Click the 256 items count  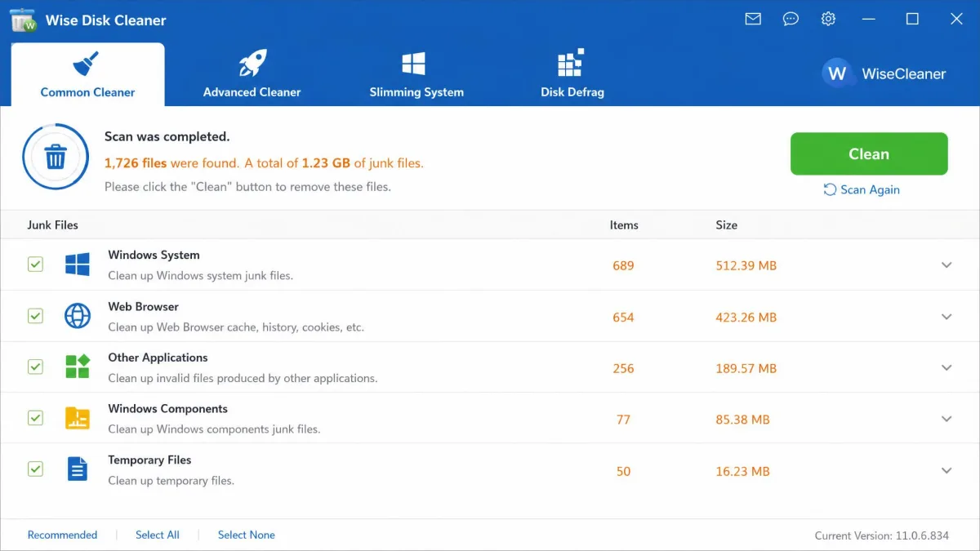tap(623, 368)
